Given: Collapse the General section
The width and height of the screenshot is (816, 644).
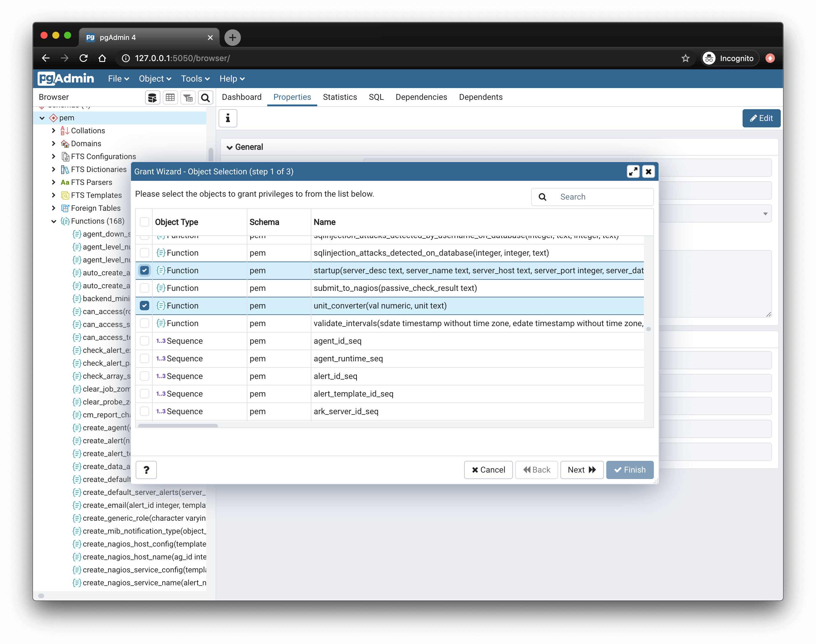Looking at the screenshot, I should pos(229,147).
